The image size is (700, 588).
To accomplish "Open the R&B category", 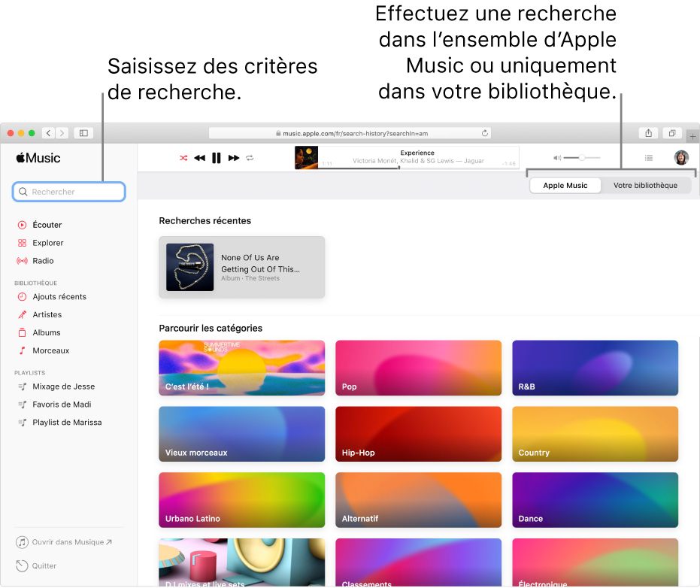I will (x=595, y=368).
